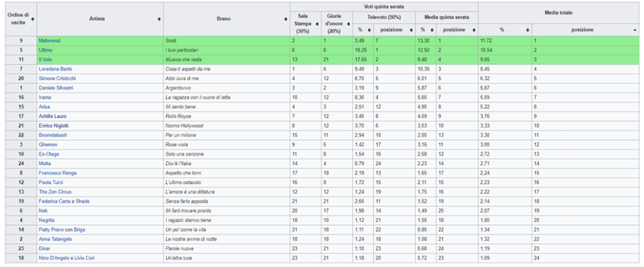Sort by Media quinta serata posizione arrow

[474, 30]
